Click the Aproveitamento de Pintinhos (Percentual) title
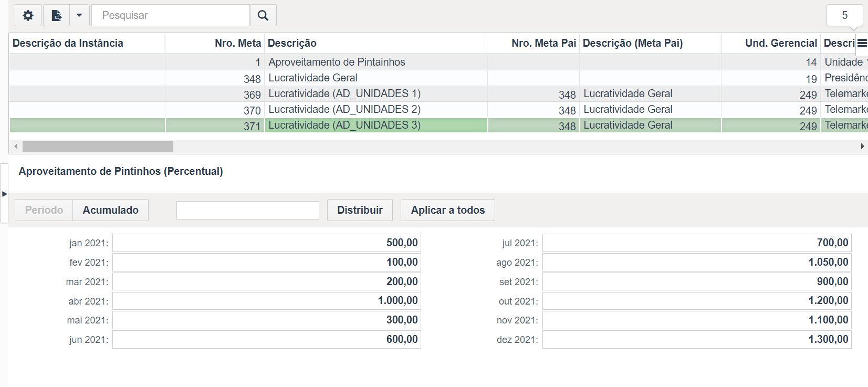Screen dimensions: 868x387 (121, 171)
